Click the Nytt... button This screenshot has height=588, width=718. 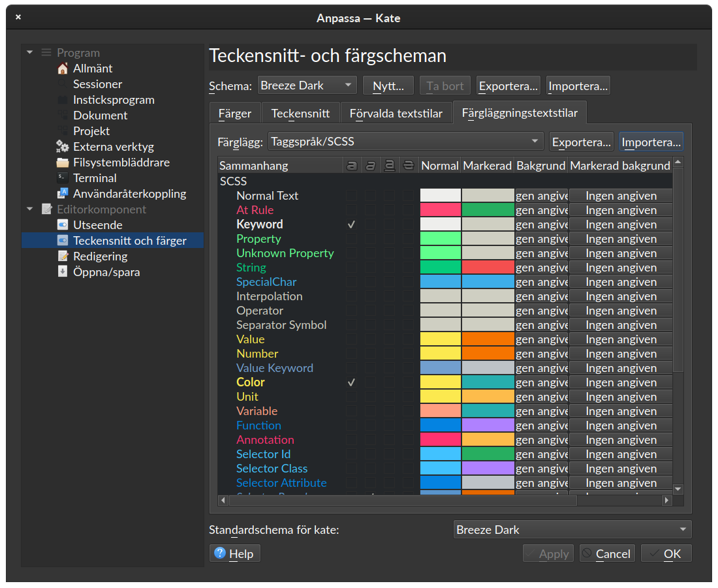(388, 85)
